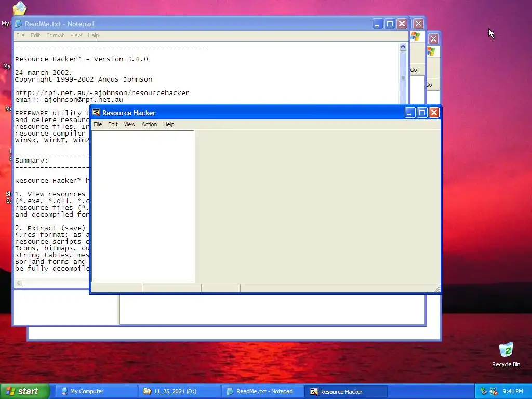Viewport: 532px width, 399px height.
Task: Open File menu in Resource Hacker
Action: tap(98, 124)
